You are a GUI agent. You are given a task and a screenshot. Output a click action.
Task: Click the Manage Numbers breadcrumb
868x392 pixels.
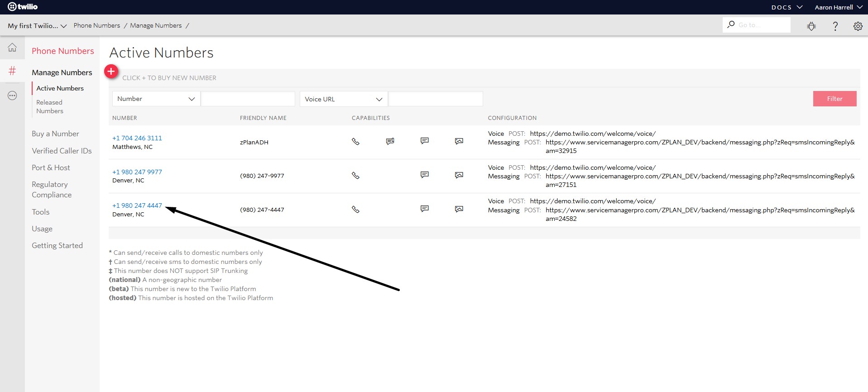pos(156,25)
